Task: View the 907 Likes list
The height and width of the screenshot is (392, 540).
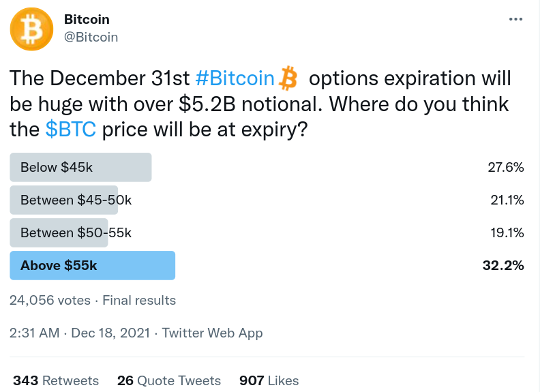Action: click(x=269, y=380)
